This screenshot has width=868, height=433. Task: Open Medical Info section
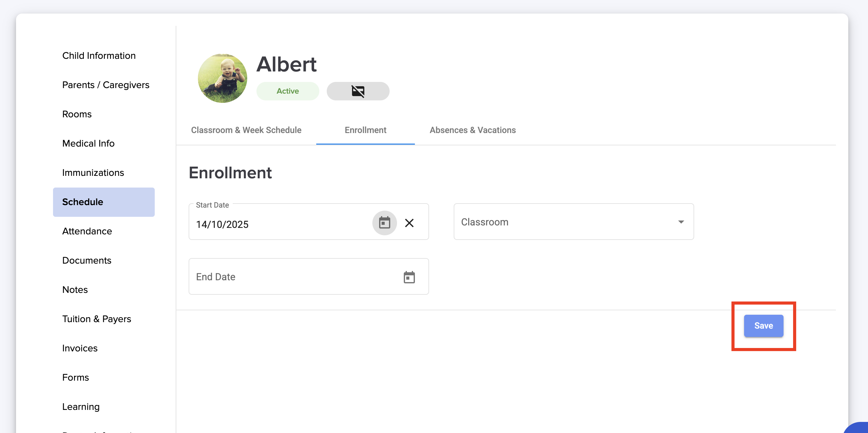point(88,144)
